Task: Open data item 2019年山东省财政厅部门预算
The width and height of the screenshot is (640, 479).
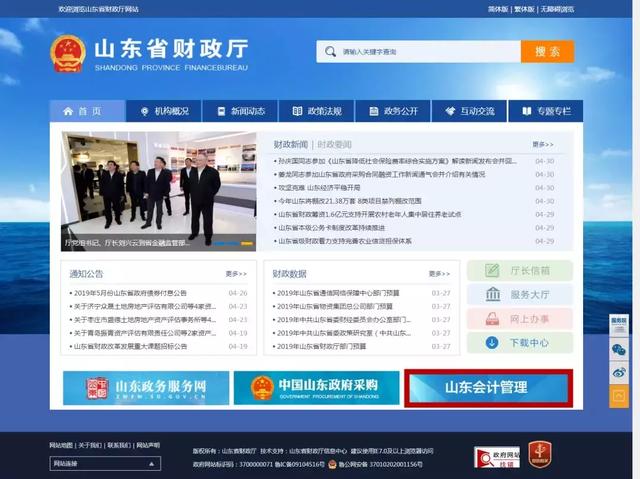Action: (x=322, y=346)
